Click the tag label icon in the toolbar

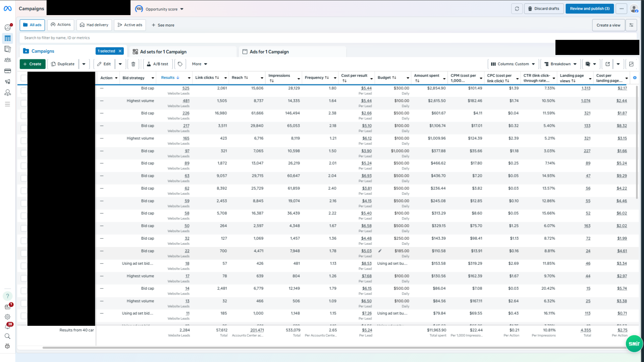click(180, 64)
